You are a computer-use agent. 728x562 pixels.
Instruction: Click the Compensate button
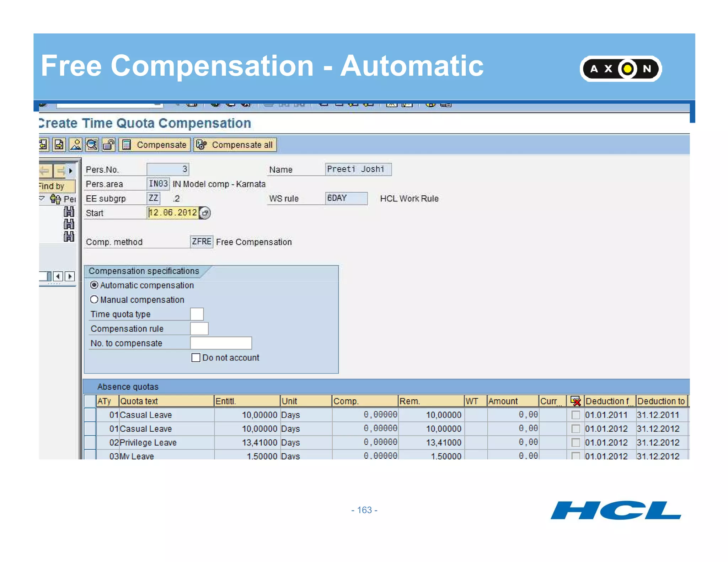click(155, 145)
